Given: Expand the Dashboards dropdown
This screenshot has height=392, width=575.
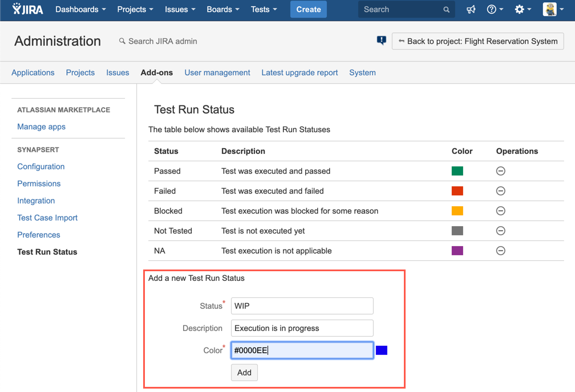Looking at the screenshot, I should tap(80, 10).
